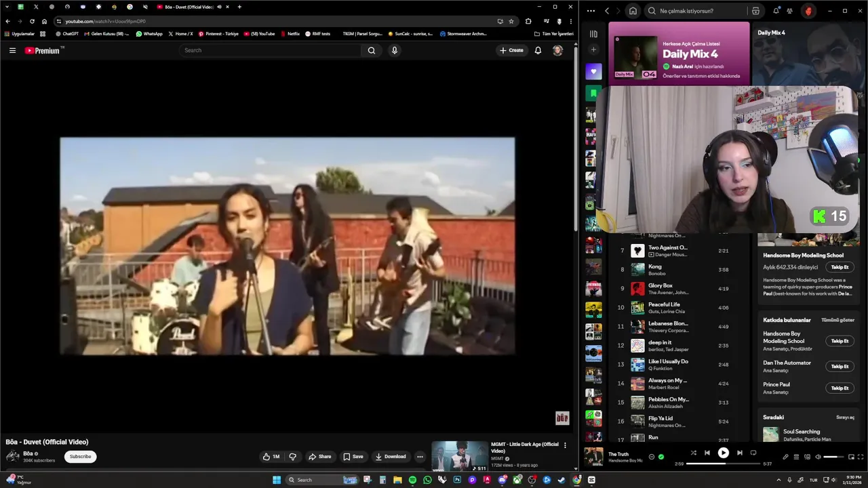Open Sıralaya aç queue link
The height and width of the screenshot is (488, 868).
[x=845, y=418]
